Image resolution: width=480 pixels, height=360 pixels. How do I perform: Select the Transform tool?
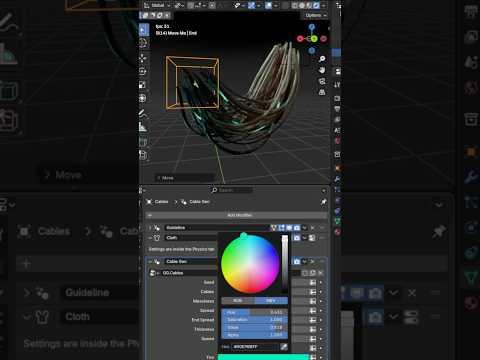[x=143, y=98]
